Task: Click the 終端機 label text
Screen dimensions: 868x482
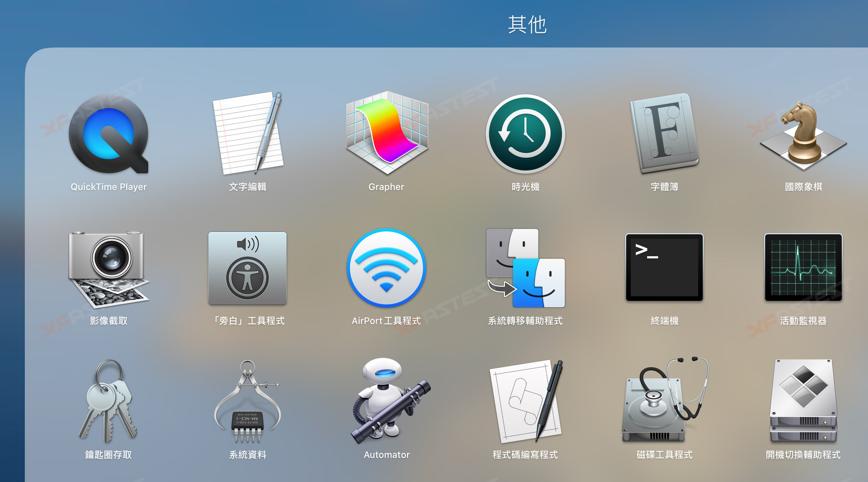Action: [x=664, y=321]
